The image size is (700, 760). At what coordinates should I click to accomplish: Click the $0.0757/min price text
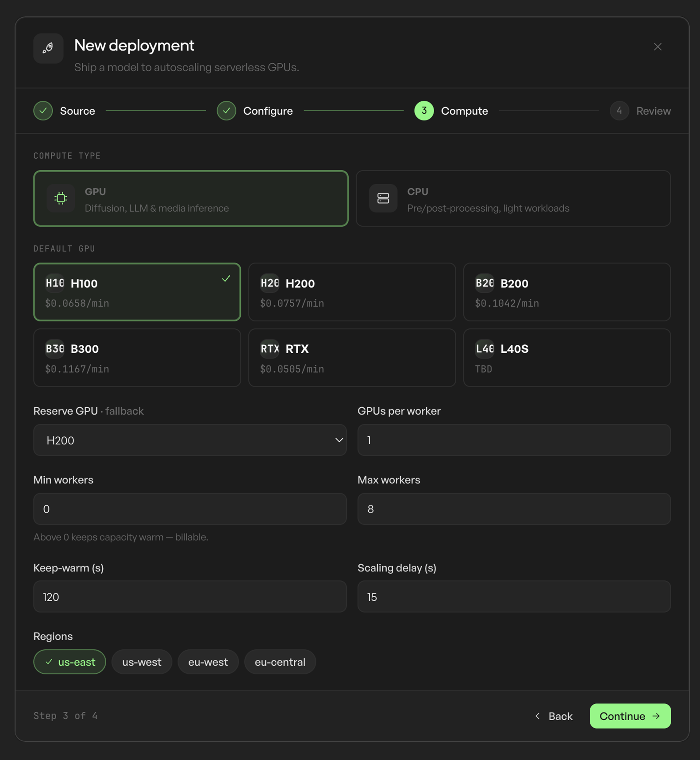292,303
